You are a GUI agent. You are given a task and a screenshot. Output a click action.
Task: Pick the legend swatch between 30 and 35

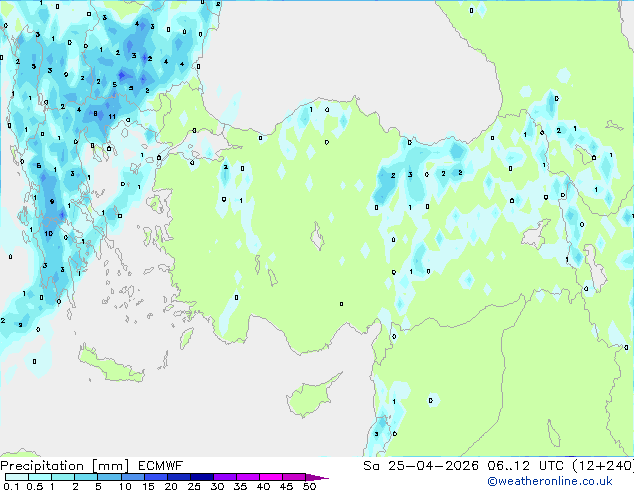click(x=225, y=477)
